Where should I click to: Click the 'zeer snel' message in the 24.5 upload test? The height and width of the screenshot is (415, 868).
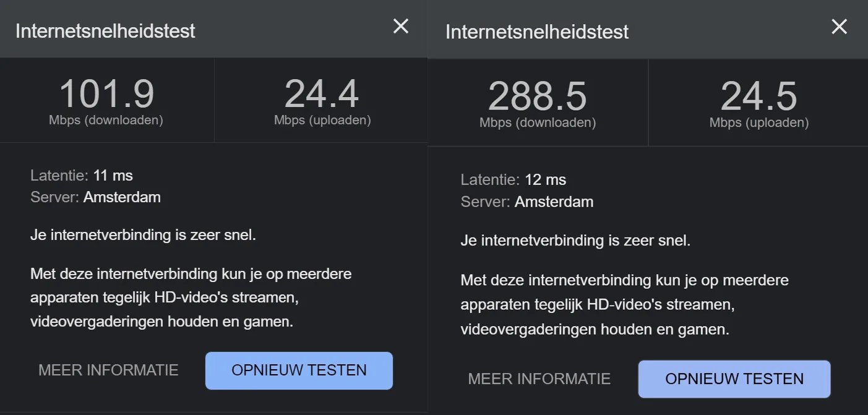(575, 240)
